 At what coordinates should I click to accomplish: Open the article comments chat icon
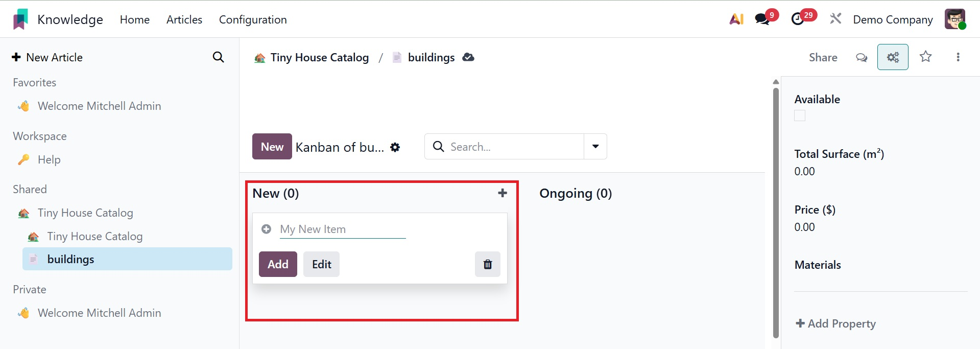point(862,57)
